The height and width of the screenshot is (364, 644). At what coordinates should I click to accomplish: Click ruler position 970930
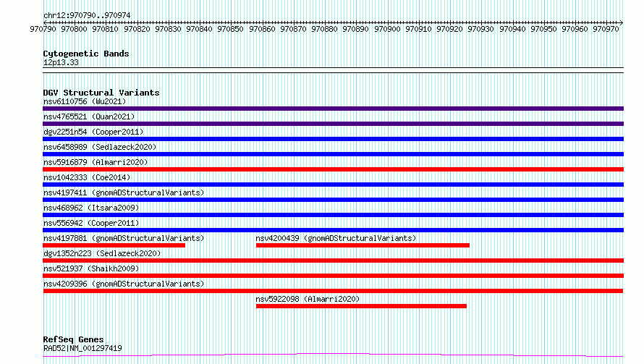(x=481, y=29)
